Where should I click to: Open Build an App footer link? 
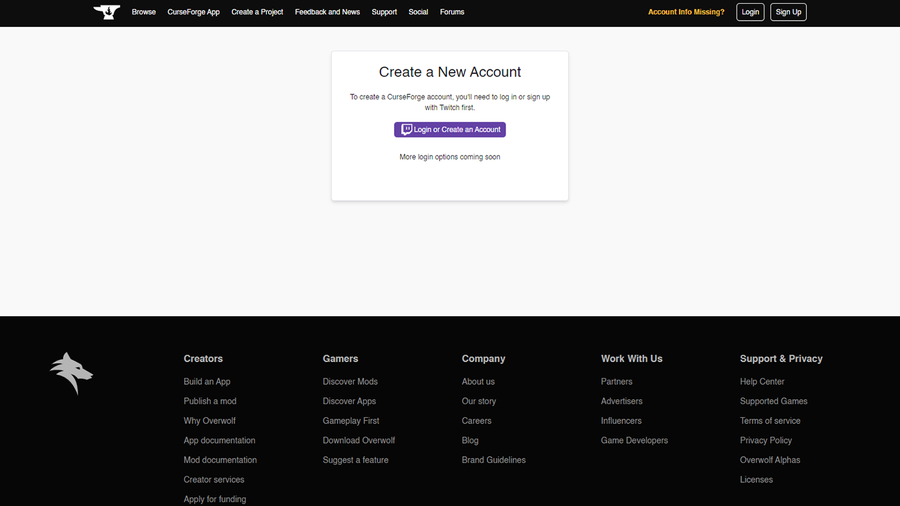(207, 382)
